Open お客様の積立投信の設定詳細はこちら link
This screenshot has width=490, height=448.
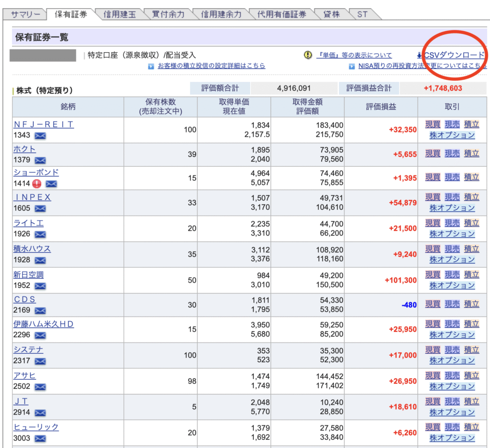[211, 66]
